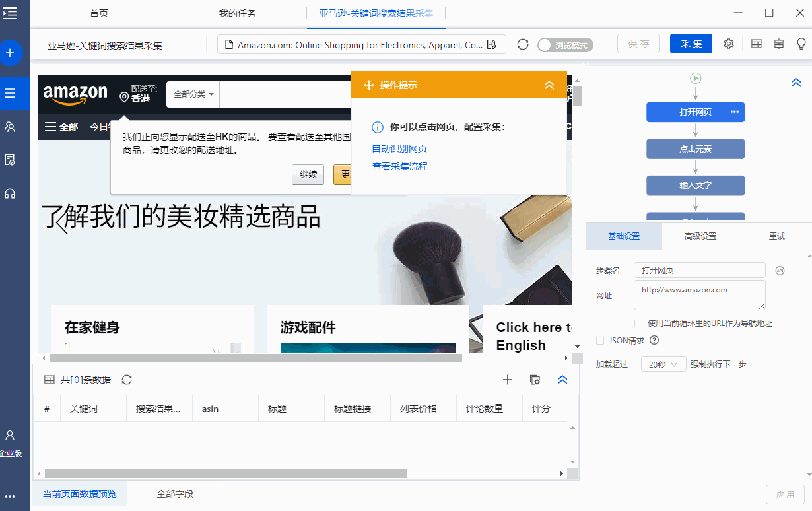
Task: Click the help icon next to JSON请求
Action: 654,341
